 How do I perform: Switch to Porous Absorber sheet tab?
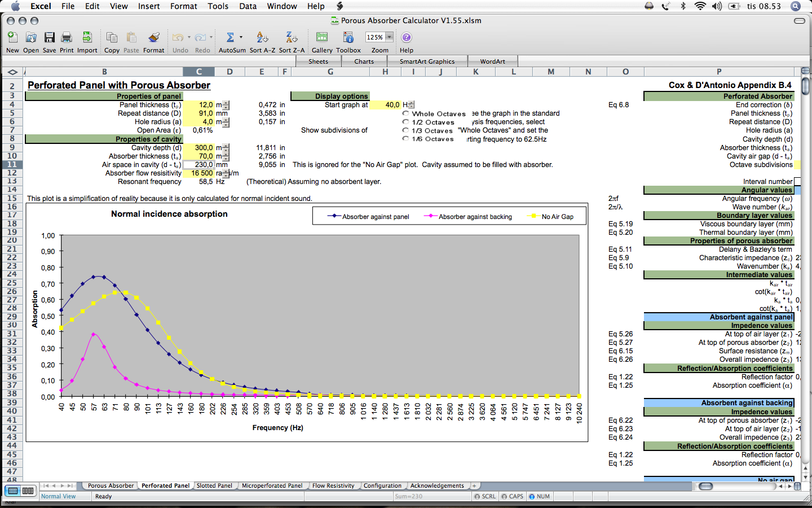tap(111, 485)
